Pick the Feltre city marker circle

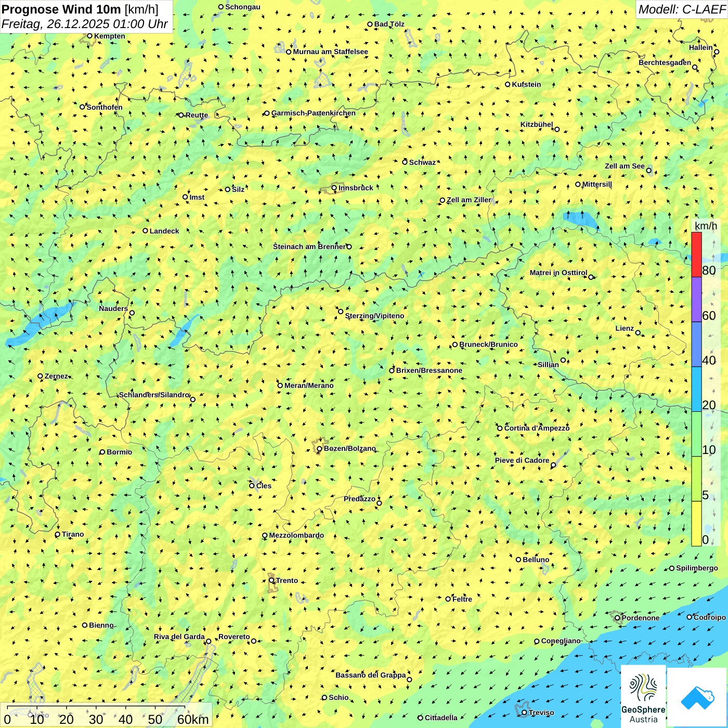click(448, 599)
